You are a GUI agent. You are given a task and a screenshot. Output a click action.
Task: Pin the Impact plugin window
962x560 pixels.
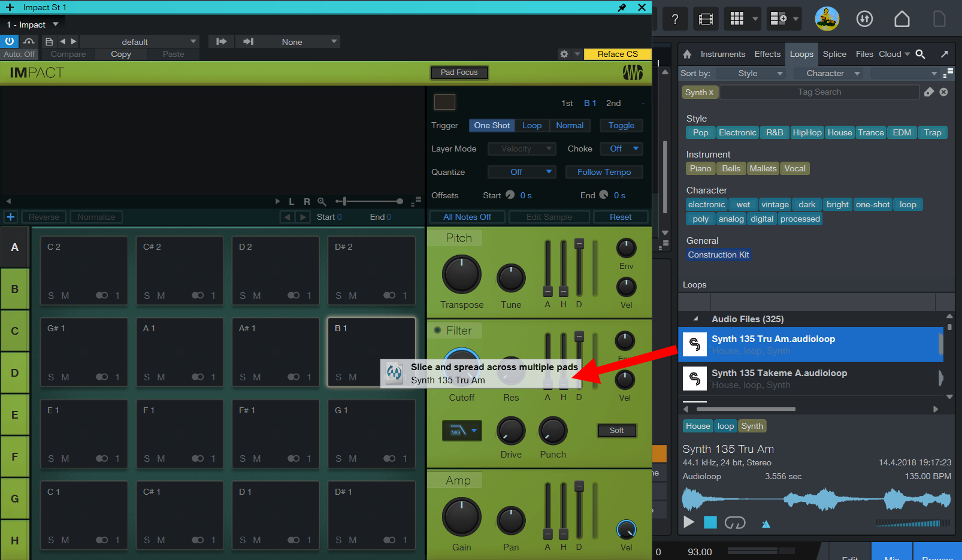tap(622, 7)
